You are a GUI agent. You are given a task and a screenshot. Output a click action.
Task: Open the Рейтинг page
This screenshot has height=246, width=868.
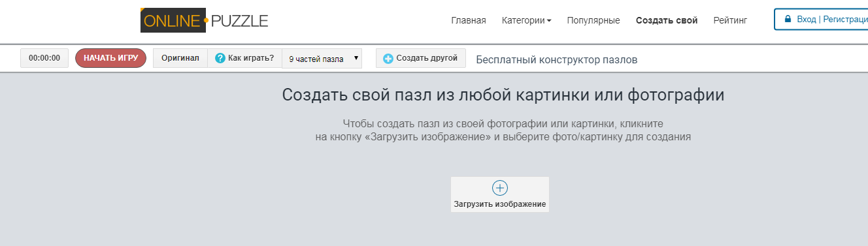pos(730,20)
